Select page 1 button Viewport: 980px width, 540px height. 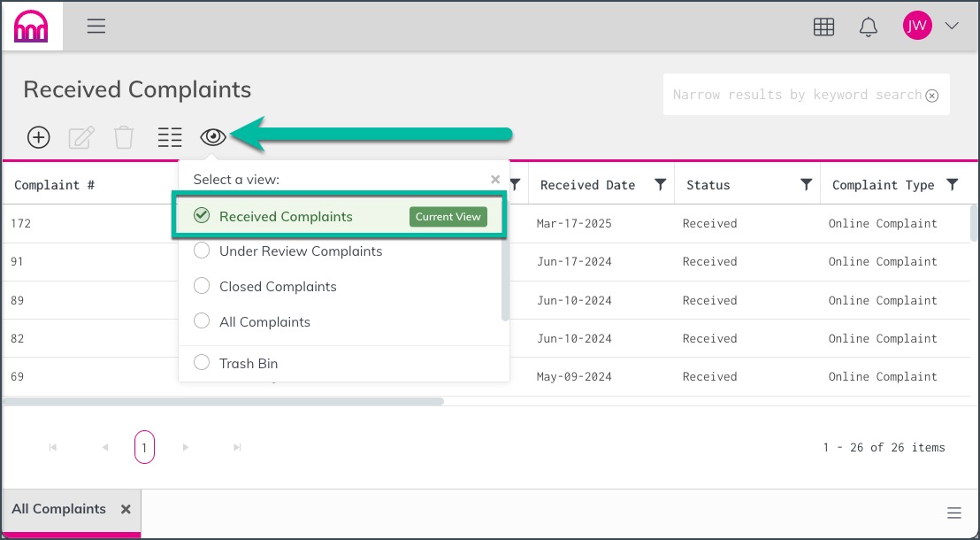point(144,447)
